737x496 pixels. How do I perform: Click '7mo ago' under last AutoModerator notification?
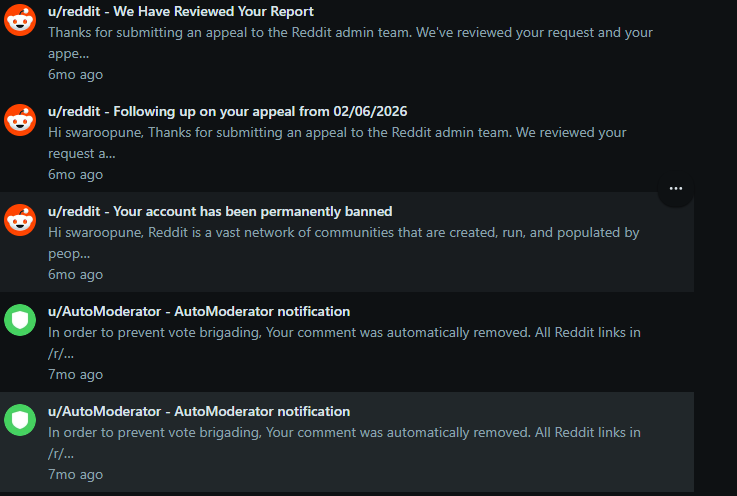75,475
